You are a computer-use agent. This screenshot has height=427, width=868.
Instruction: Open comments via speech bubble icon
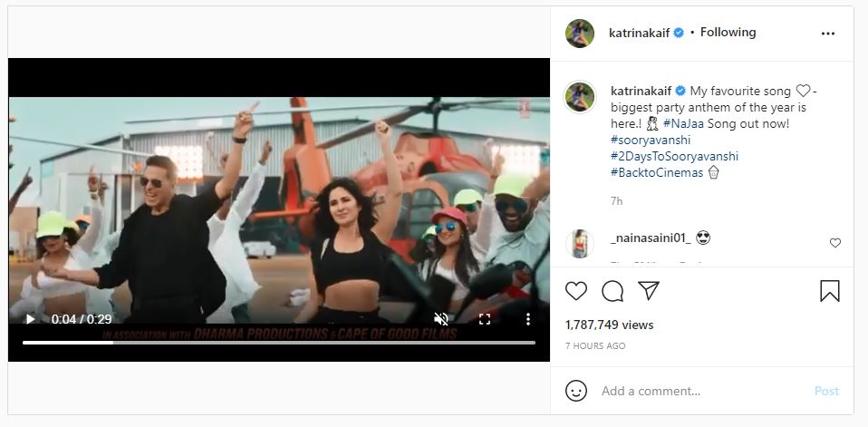[612, 291]
